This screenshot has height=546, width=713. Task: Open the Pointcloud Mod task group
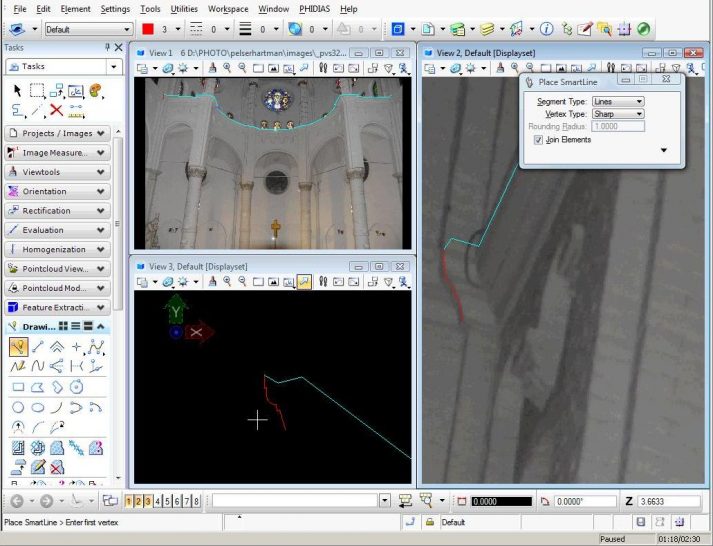[57, 288]
